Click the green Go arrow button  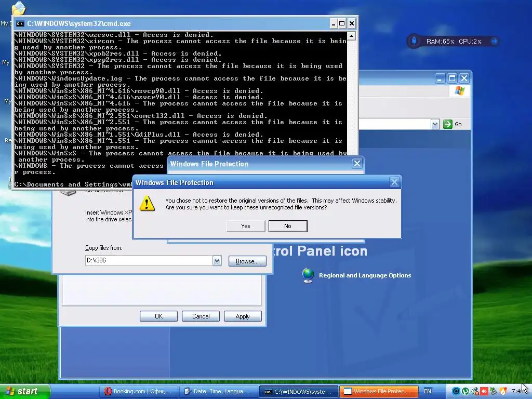point(447,124)
